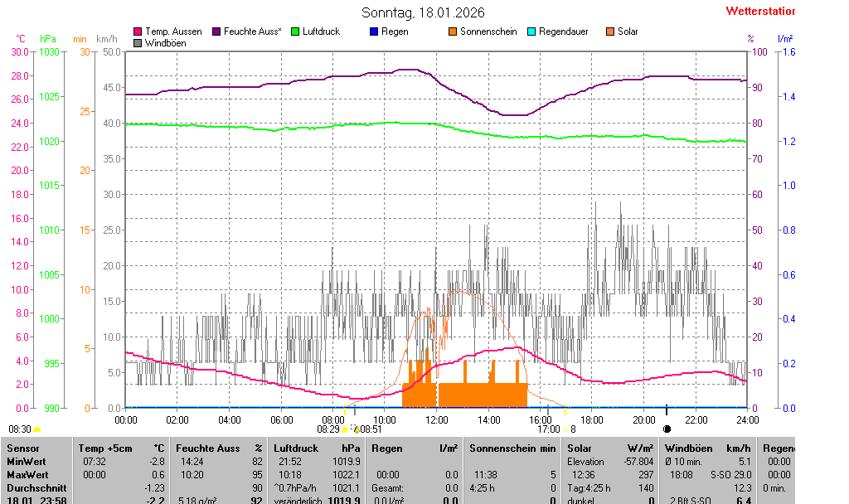Click the red Wetterstation link text
849x504 pixels.
click(x=759, y=12)
